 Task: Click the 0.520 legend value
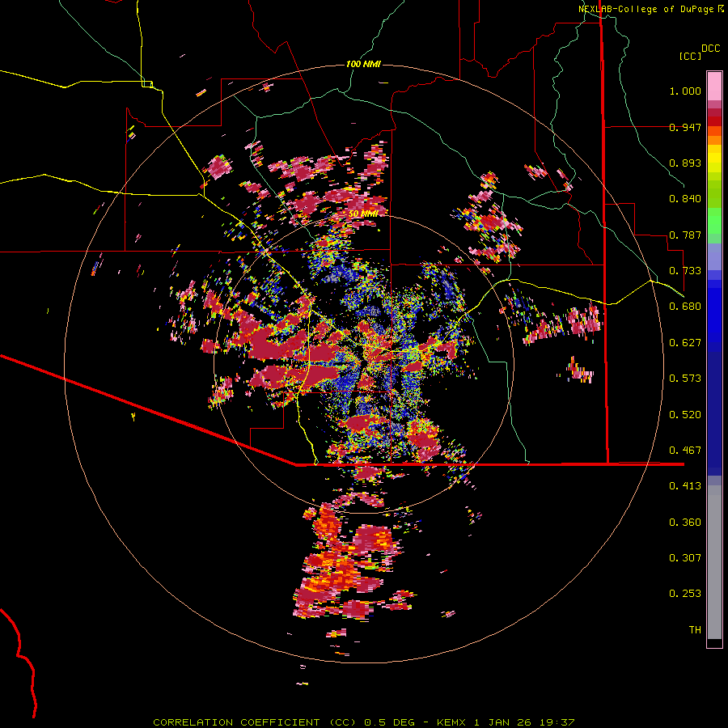685,415
